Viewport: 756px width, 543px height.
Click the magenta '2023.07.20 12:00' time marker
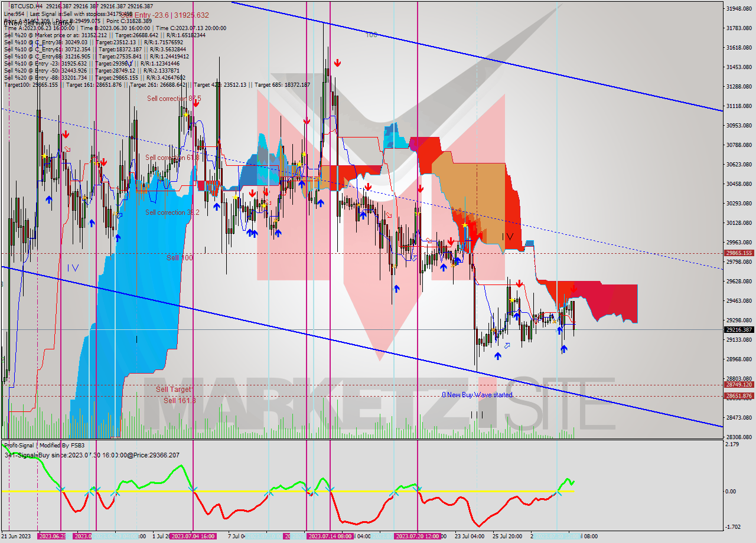(418, 536)
